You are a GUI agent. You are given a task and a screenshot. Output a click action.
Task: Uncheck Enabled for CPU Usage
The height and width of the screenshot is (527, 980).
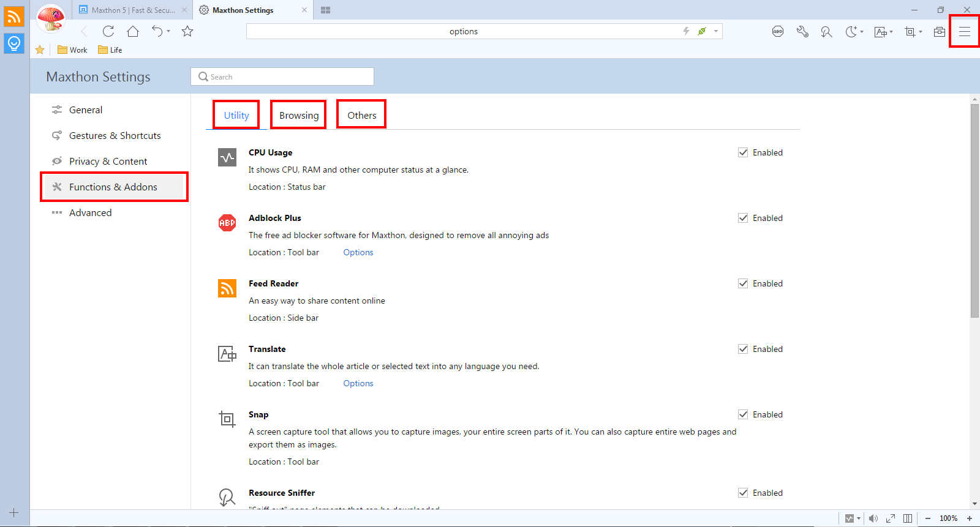[743, 152]
